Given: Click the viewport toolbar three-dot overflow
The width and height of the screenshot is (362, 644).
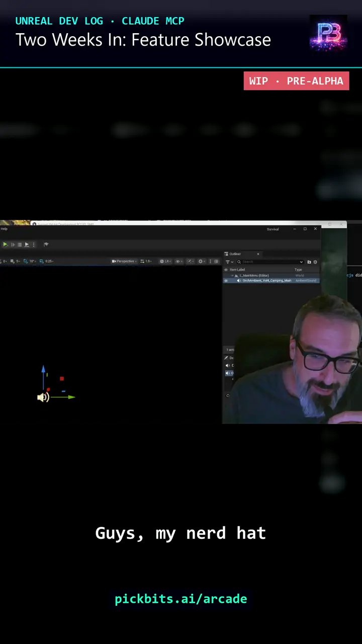Looking at the screenshot, I should click(210, 261).
